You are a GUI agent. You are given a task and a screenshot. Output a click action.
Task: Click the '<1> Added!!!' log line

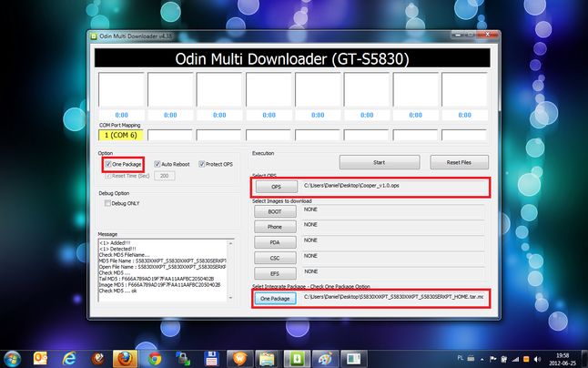coord(115,242)
